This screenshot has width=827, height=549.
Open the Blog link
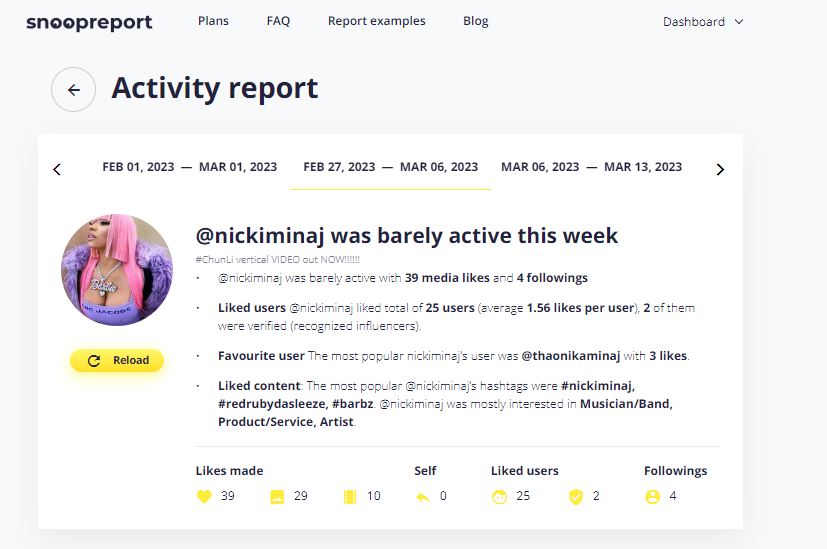click(476, 21)
